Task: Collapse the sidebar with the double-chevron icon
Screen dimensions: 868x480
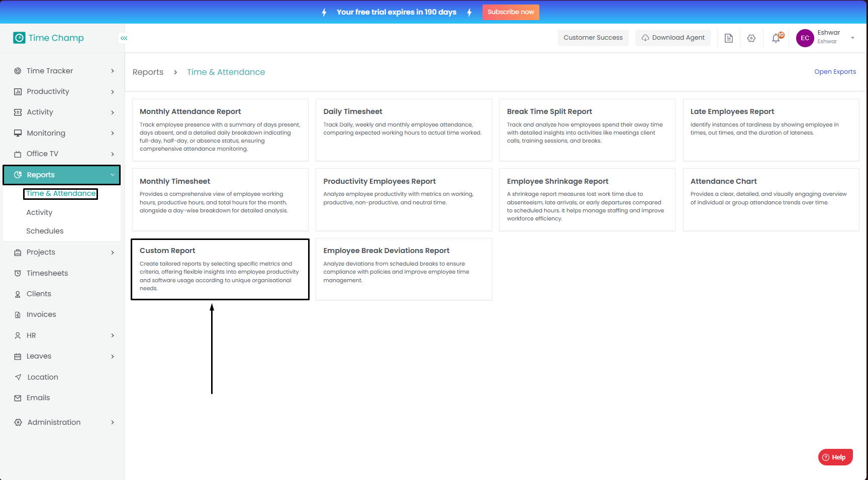Action: pyautogui.click(x=124, y=38)
